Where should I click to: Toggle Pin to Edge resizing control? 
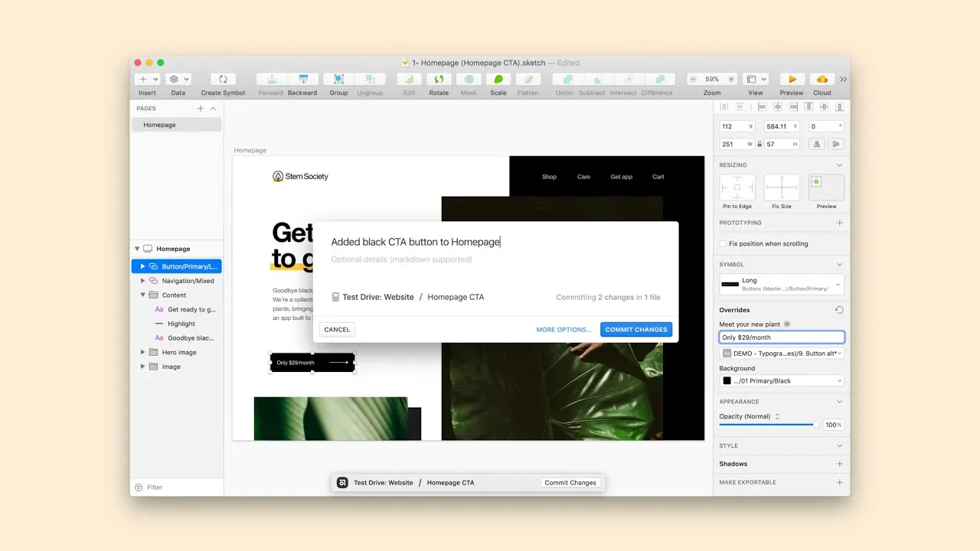(737, 187)
